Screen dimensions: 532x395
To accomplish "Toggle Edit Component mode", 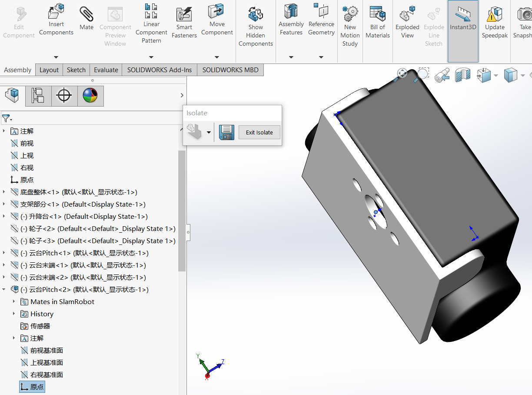I will coord(19,20).
